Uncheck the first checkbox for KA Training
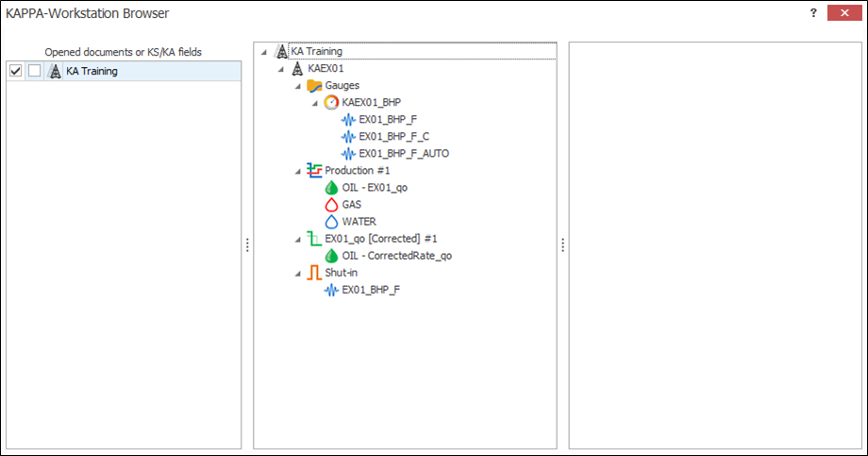868x456 pixels. point(15,71)
